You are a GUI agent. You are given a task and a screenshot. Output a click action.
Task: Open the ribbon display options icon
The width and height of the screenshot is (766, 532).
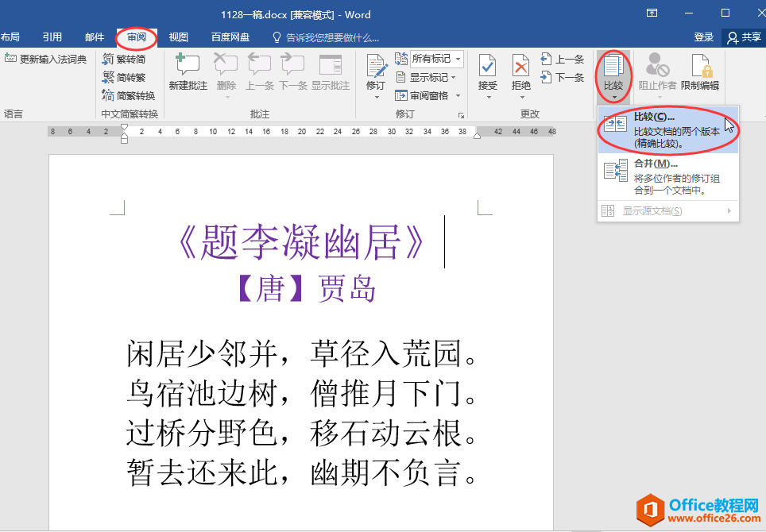pyautogui.click(x=652, y=13)
